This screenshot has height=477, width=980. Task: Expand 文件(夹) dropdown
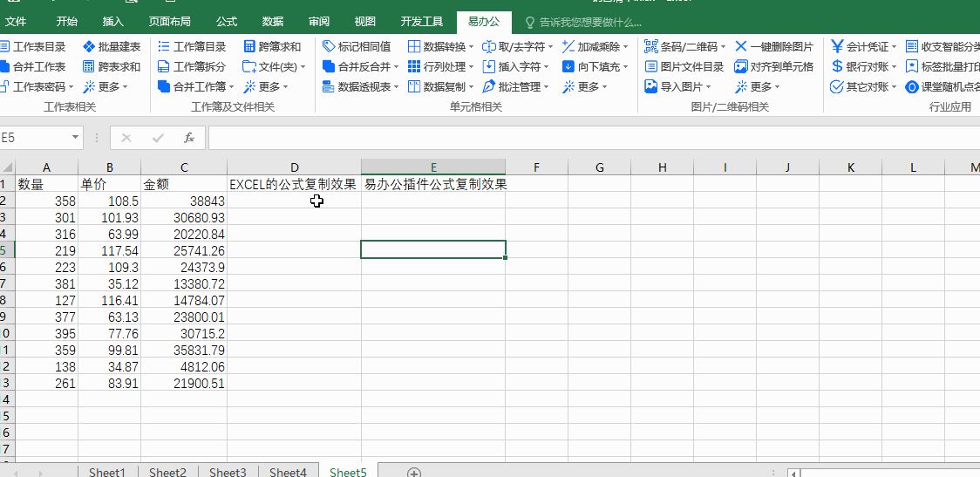click(303, 67)
